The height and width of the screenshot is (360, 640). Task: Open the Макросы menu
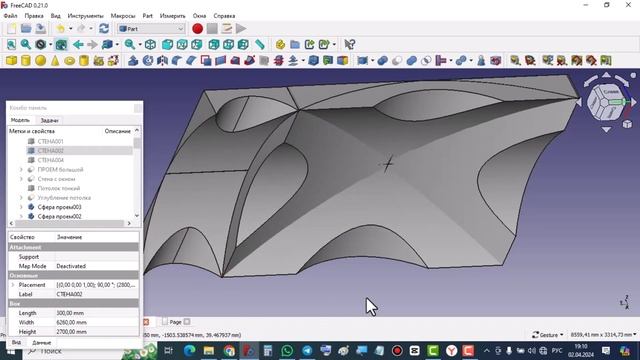[x=123, y=16]
